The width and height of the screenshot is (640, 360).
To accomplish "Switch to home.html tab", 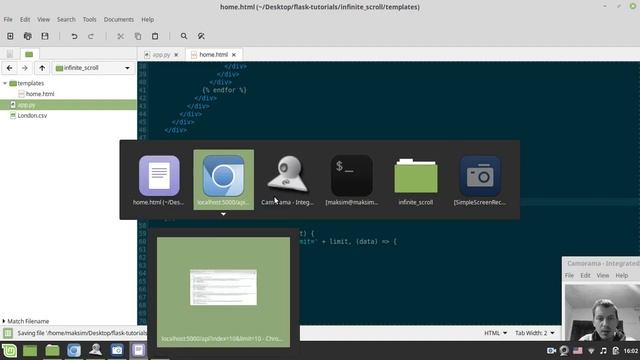I will [x=213, y=55].
